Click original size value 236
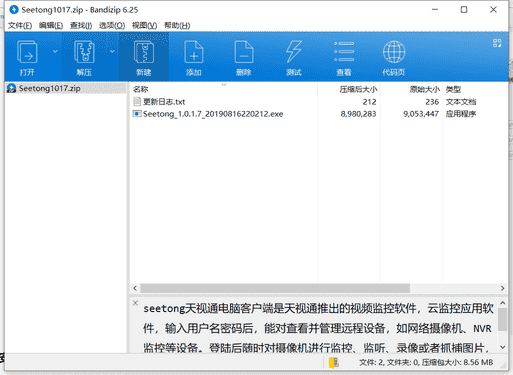Image resolution: width=513 pixels, height=375 pixels. point(432,102)
